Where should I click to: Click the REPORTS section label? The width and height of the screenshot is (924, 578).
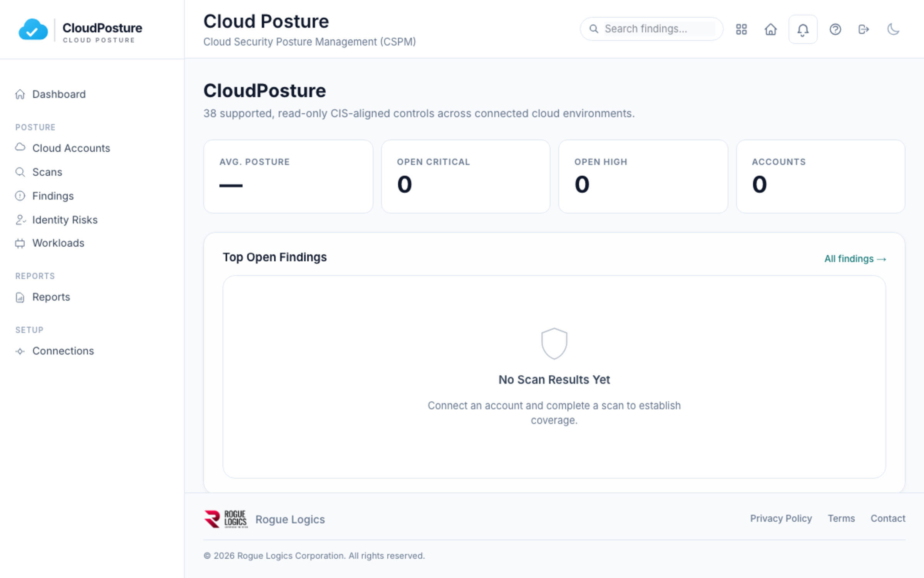pyautogui.click(x=35, y=276)
